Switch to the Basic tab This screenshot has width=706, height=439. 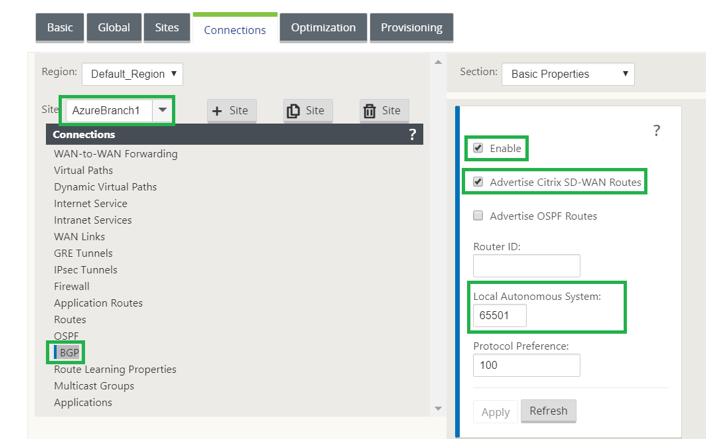click(x=60, y=27)
